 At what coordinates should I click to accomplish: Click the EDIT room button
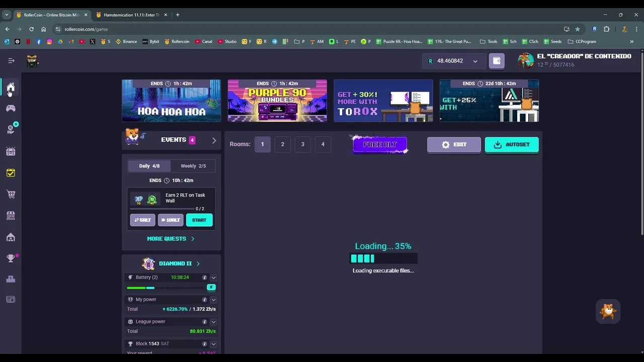point(454,145)
